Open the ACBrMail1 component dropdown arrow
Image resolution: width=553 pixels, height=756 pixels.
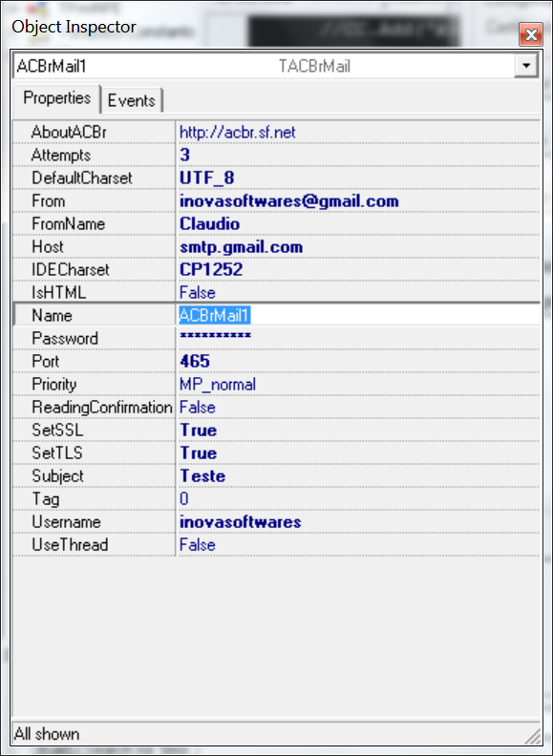[526, 65]
